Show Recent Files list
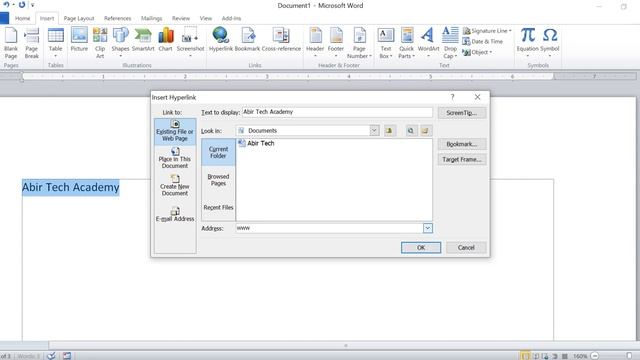This screenshot has height=360, width=640. (x=218, y=207)
